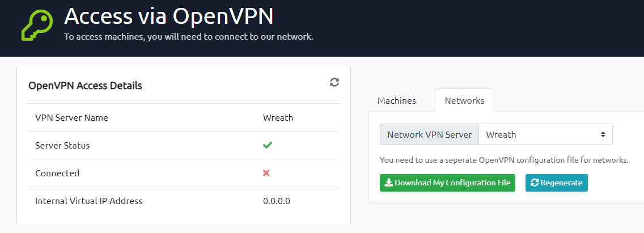This screenshot has width=644, height=233.
Task: Click the Access via OpenVPN heading
Action: (x=169, y=16)
